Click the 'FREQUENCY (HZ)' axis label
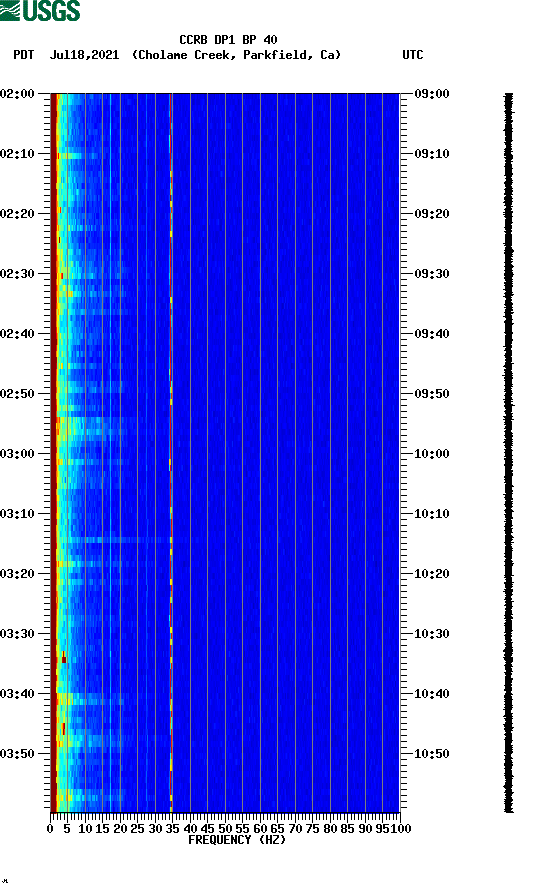Screen dimensions: 552x892 [x=237, y=840]
